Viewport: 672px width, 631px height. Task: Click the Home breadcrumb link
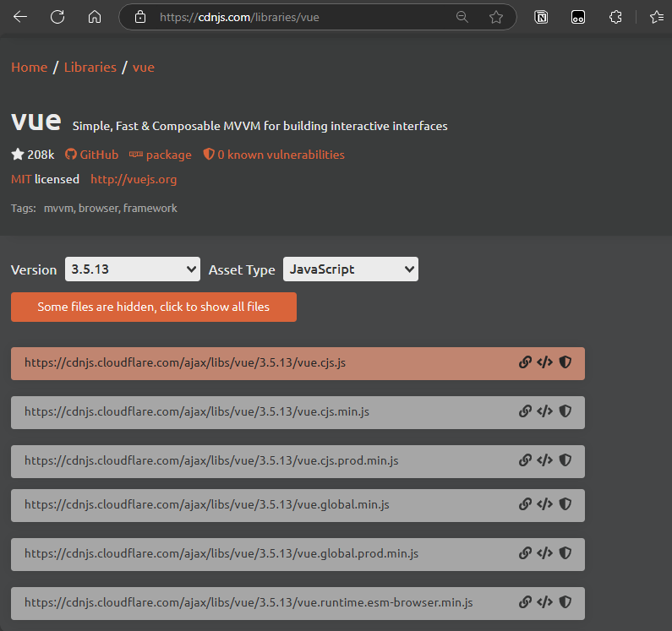point(29,68)
